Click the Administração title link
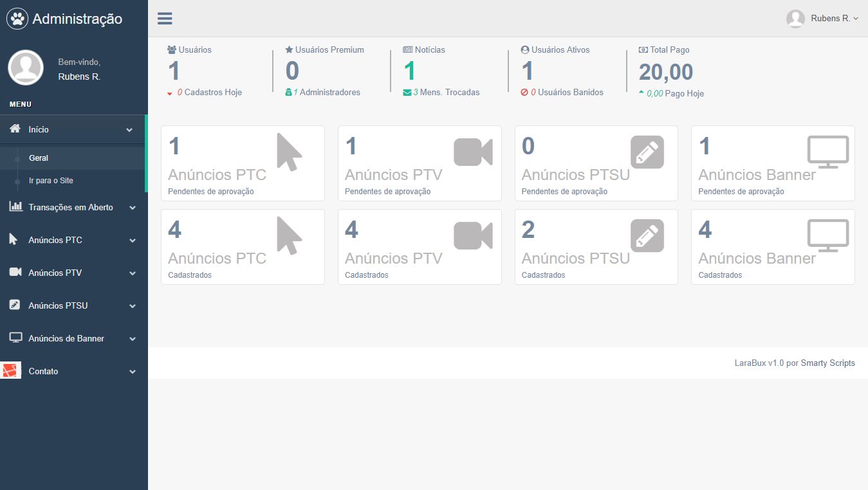 click(77, 19)
